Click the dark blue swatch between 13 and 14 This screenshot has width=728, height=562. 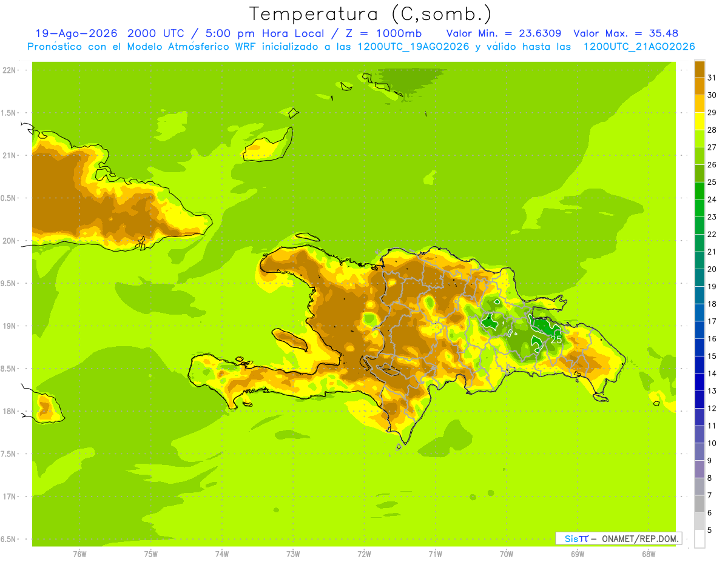click(699, 382)
